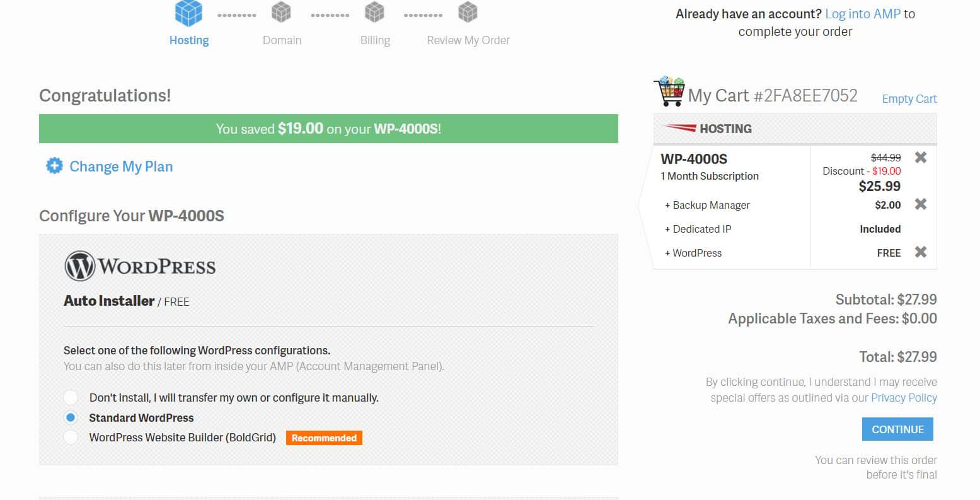Click the gear icon beside Change My Plan
The image size is (980, 500).
(55, 166)
